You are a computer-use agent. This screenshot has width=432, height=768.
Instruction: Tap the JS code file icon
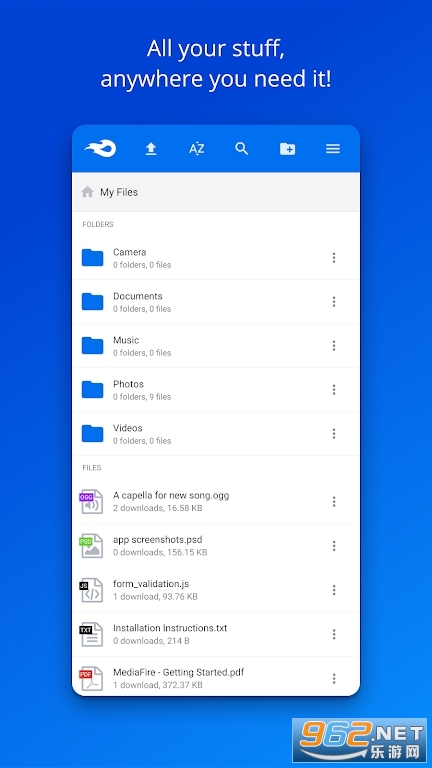coord(92,590)
